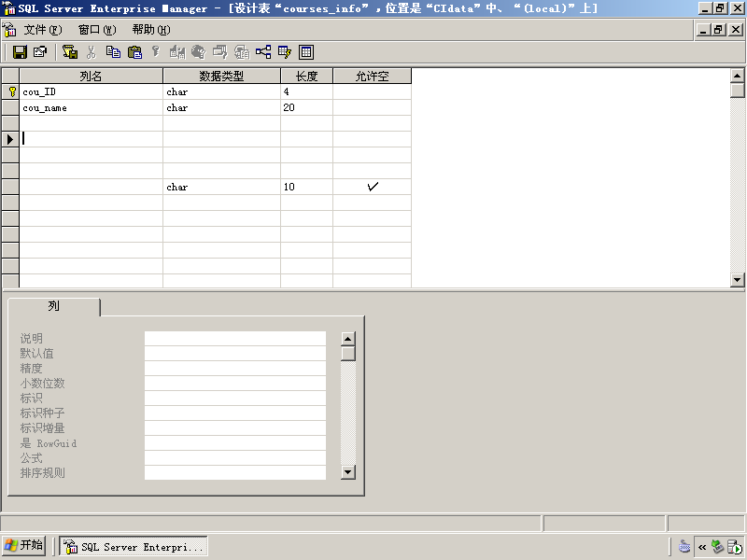
Task: Click the length cell showing 10
Action: click(307, 187)
